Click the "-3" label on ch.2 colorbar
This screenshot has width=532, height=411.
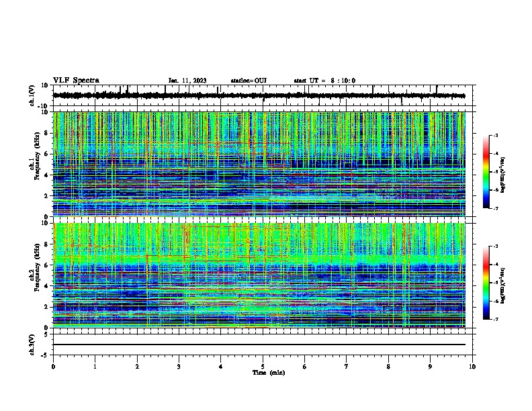click(495, 246)
